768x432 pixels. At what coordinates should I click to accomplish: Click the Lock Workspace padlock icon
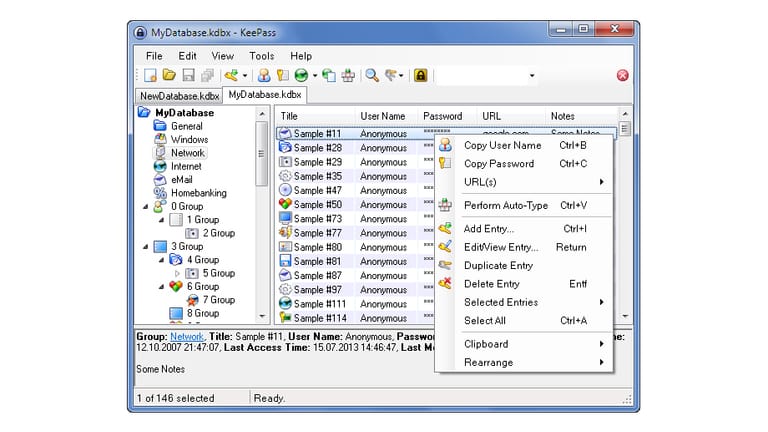click(x=421, y=75)
